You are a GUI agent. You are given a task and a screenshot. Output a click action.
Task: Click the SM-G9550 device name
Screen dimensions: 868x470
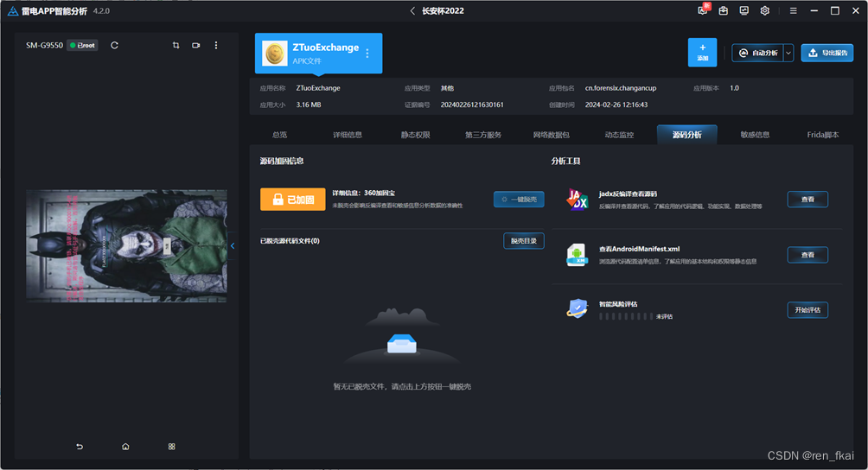click(x=44, y=45)
